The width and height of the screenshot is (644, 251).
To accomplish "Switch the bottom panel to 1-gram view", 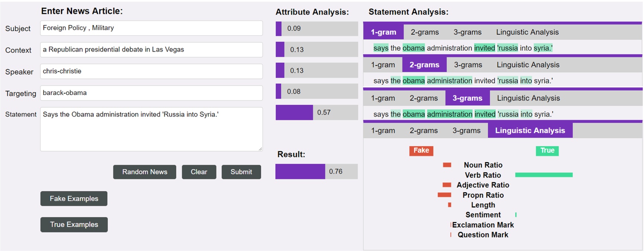I will (382, 130).
